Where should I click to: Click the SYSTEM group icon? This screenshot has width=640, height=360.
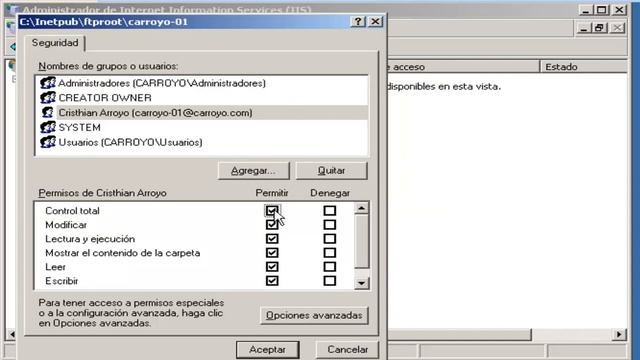(x=48, y=127)
